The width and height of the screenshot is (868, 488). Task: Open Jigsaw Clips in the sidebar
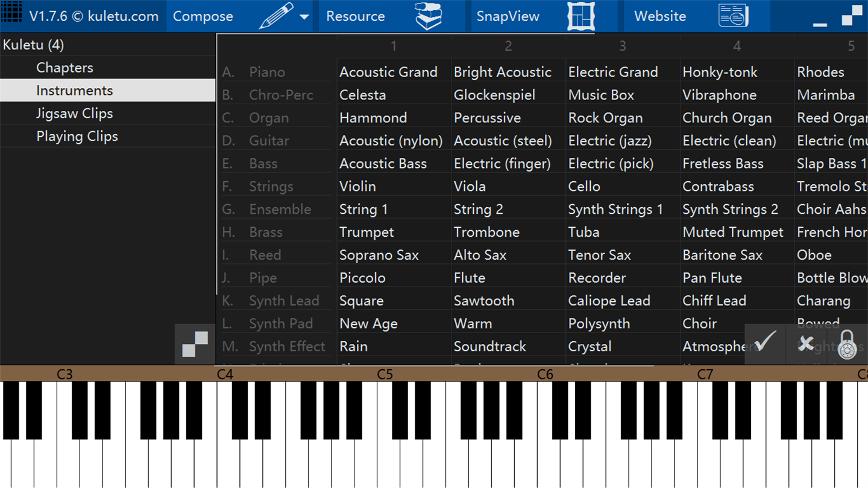74,113
